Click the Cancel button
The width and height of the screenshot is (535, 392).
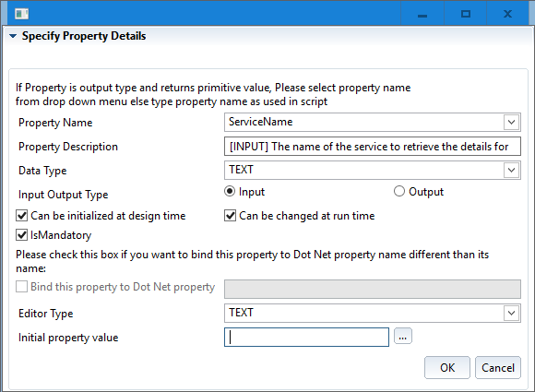(498, 368)
